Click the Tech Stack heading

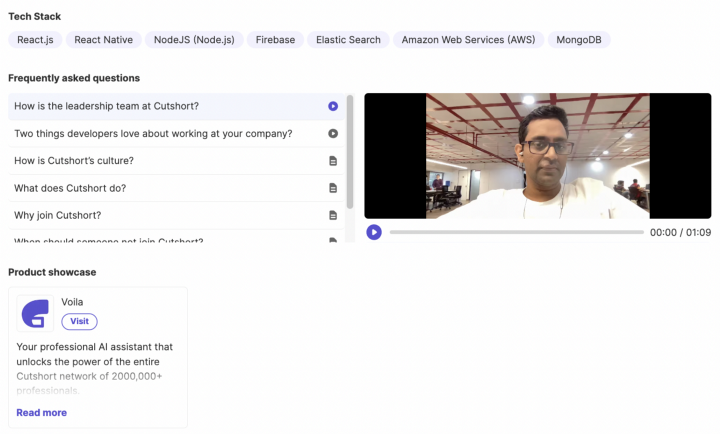(34, 17)
